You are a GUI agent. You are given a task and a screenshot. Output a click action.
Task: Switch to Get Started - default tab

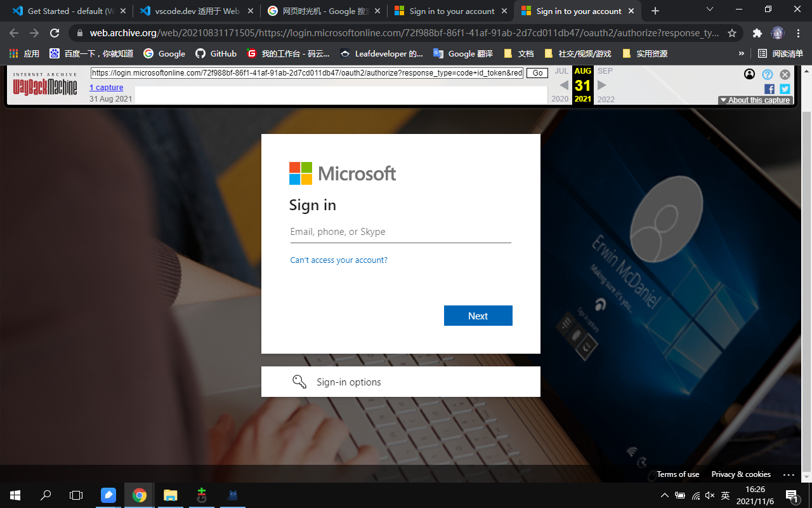(x=67, y=11)
